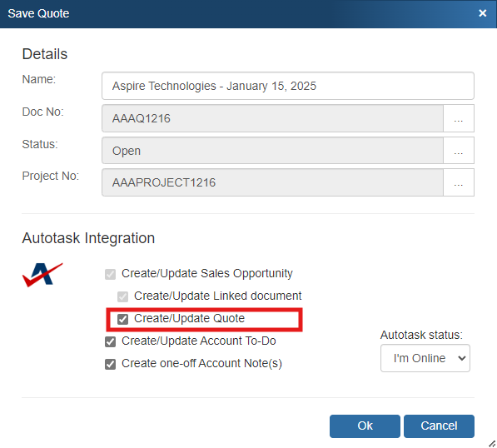
Task: Confirm saving with the Ok button
Action: click(365, 426)
